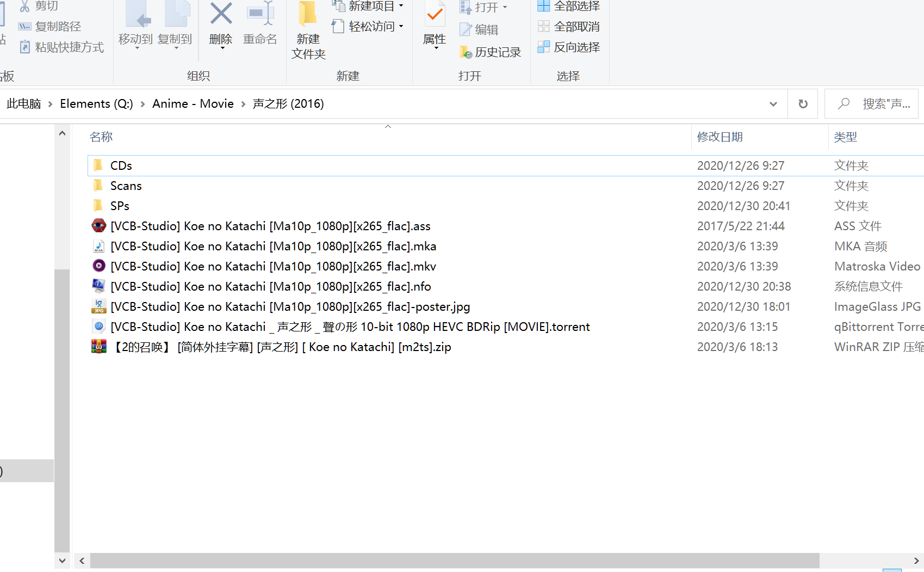924x572 pixels.
Task: Click the search magnifier icon
Action: [x=844, y=103]
